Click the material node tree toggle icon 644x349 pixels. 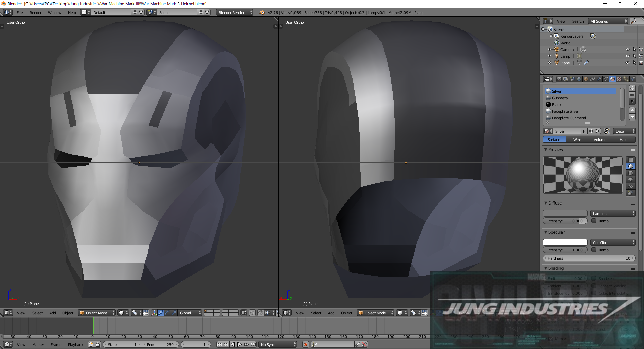click(x=607, y=131)
